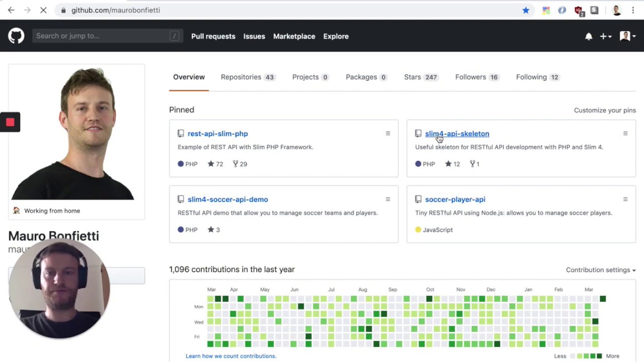Click the dark green square under Oct
644x362 pixels.
click(x=429, y=299)
